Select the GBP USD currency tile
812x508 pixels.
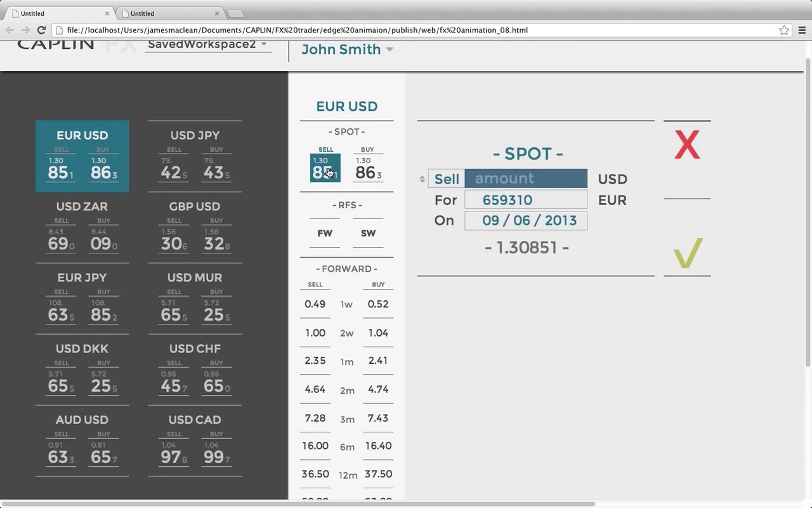click(195, 227)
